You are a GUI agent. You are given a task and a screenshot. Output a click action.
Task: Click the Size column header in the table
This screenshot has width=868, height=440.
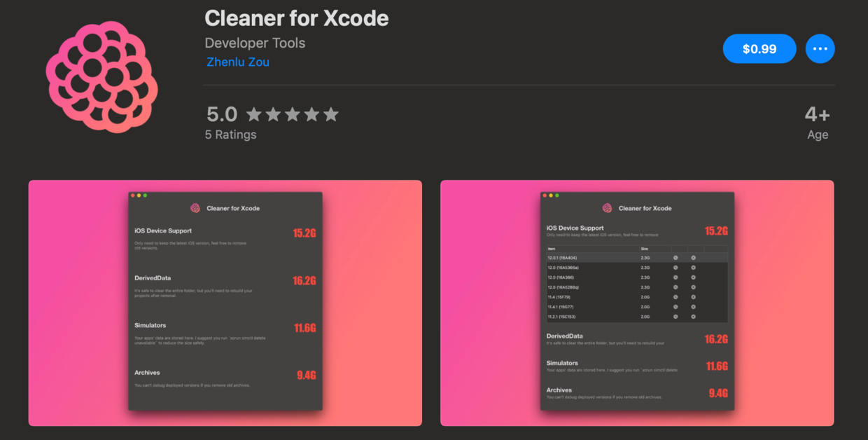[644, 249]
